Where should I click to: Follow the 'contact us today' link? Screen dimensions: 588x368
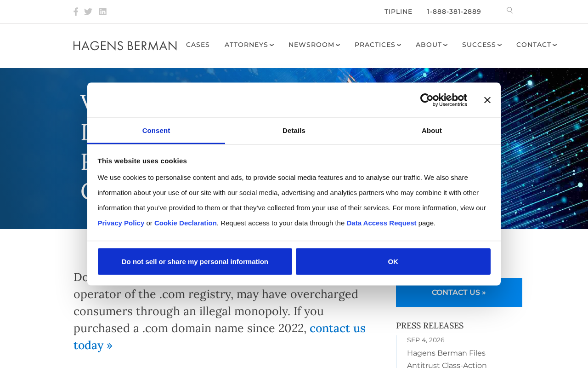[x=220, y=337]
